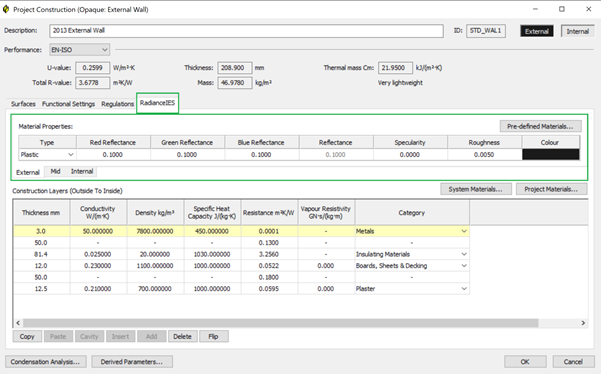Click the Paste button
The width and height of the screenshot is (601, 374).
pyautogui.click(x=58, y=336)
